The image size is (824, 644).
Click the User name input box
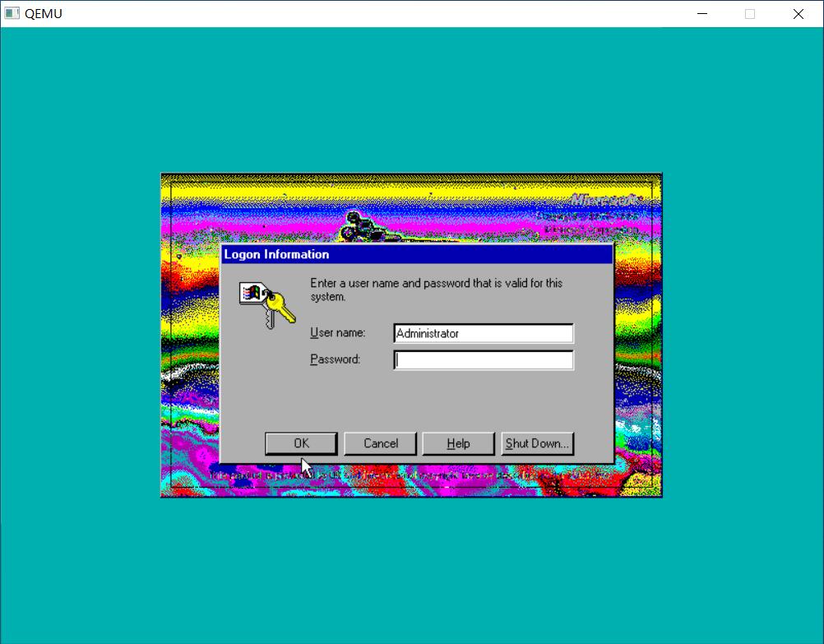coord(484,333)
